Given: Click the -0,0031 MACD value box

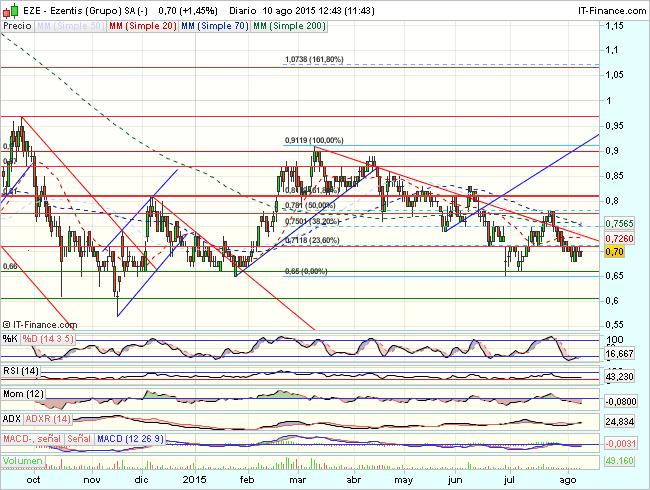Looking at the screenshot, I should [620, 444].
